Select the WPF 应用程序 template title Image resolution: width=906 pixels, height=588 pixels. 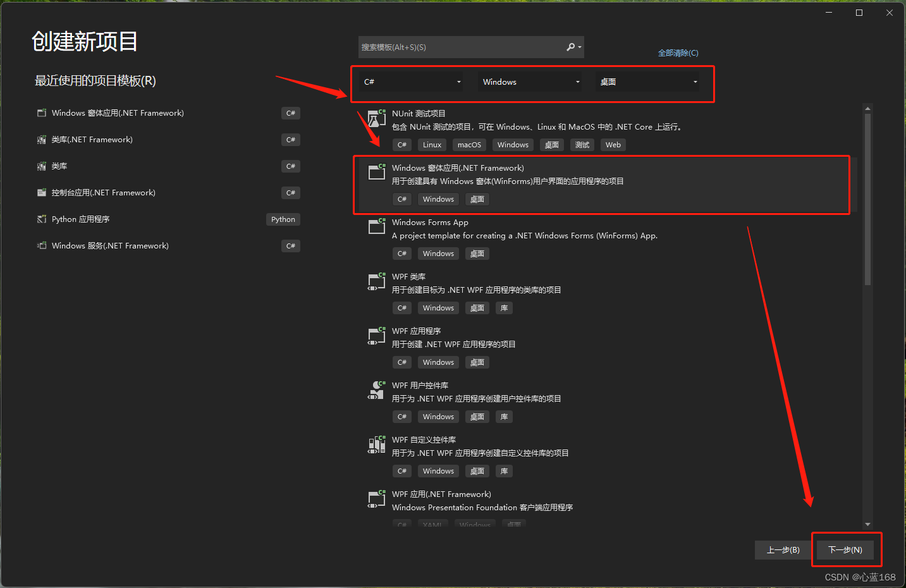tap(416, 331)
